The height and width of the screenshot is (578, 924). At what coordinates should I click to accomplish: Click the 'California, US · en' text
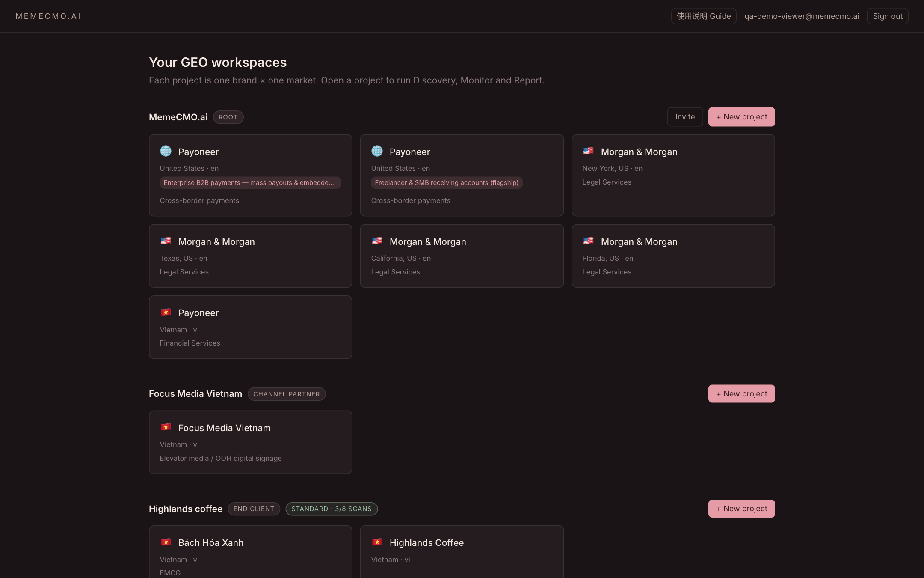pos(401,259)
